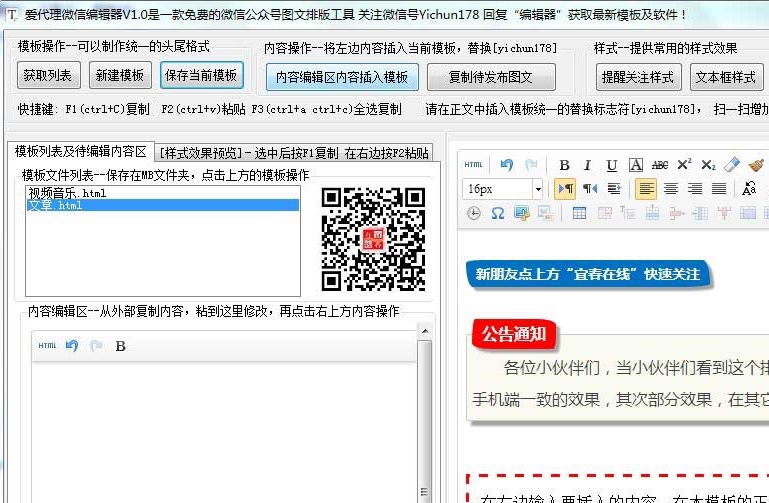Click the Word image transfer icon

[x=545, y=213]
